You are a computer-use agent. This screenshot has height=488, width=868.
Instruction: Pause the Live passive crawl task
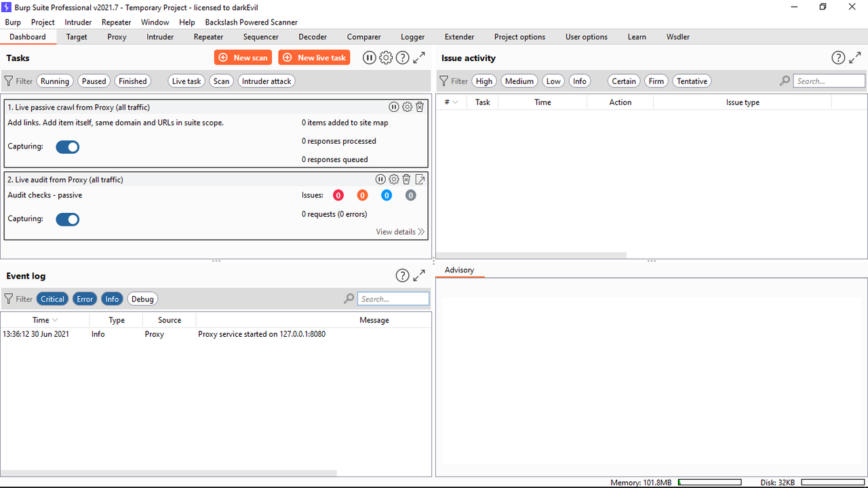coord(394,106)
